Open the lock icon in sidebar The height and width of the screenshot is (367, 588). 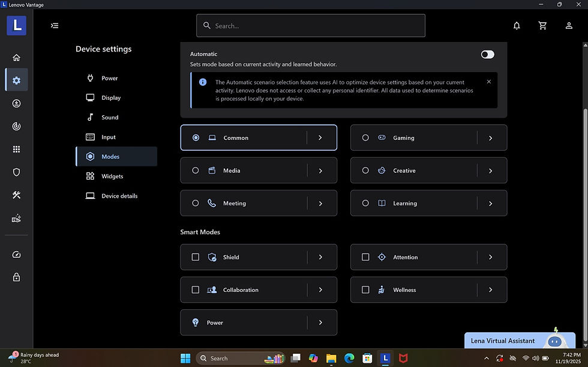point(16,278)
